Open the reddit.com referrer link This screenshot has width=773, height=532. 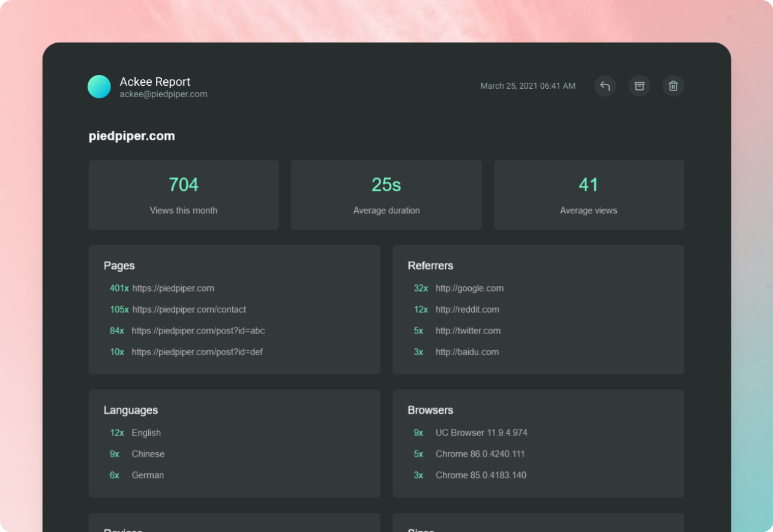tap(467, 309)
